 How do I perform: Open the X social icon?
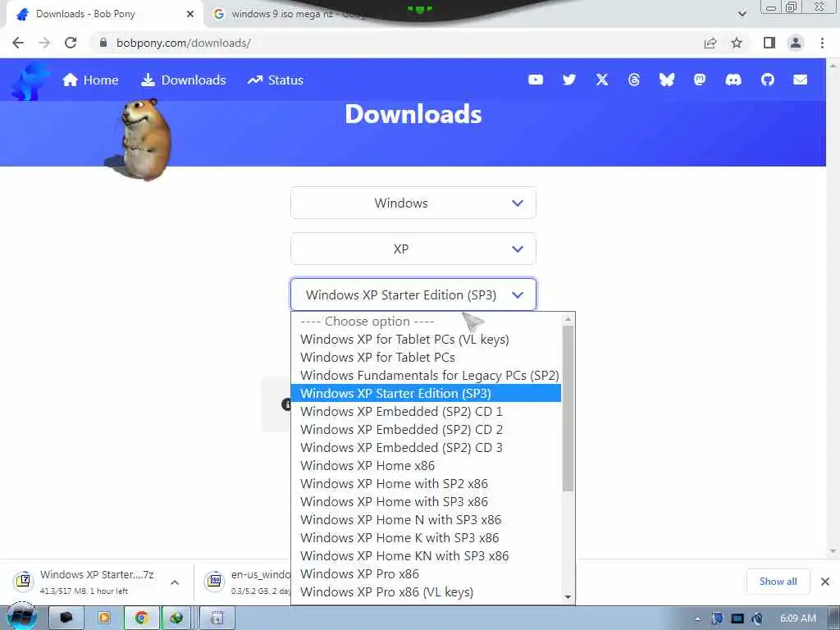602,80
